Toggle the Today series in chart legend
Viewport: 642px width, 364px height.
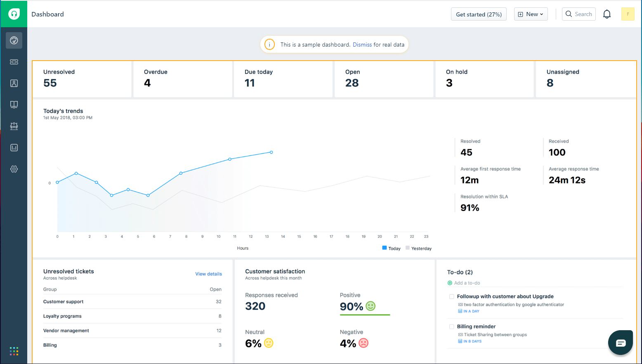click(x=391, y=248)
